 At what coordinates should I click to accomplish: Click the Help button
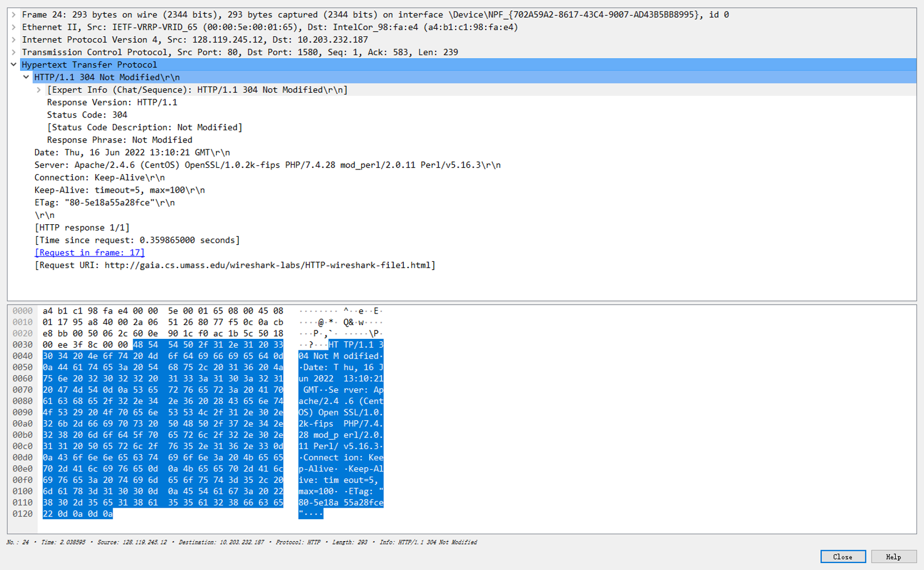point(893,557)
